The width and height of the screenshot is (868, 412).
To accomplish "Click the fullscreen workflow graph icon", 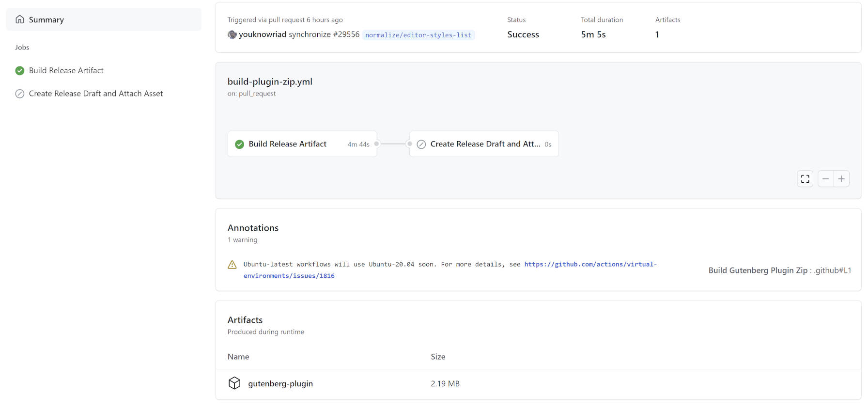I will click(805, 179).
